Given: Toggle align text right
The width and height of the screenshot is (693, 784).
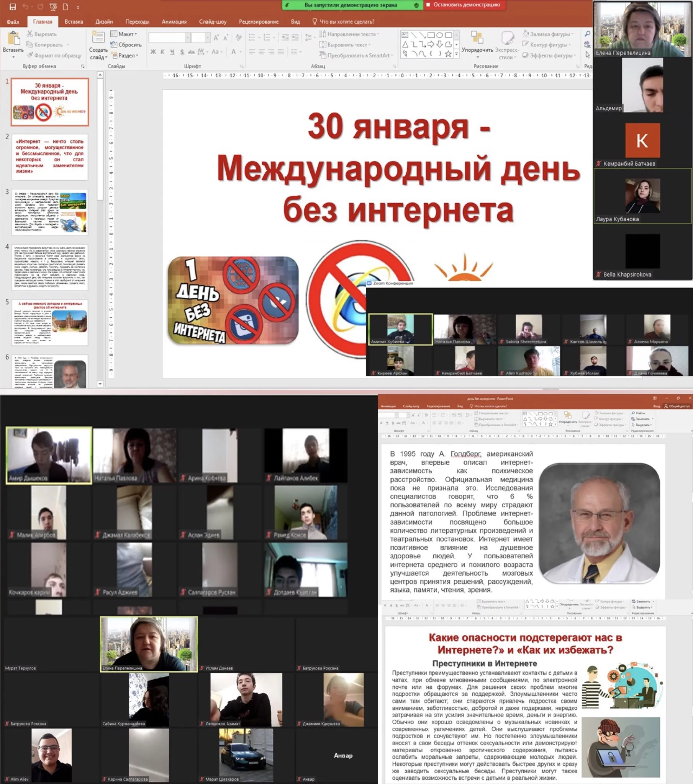Looking at the screenshot, I should pyautogui.click(x=271, y=51).
